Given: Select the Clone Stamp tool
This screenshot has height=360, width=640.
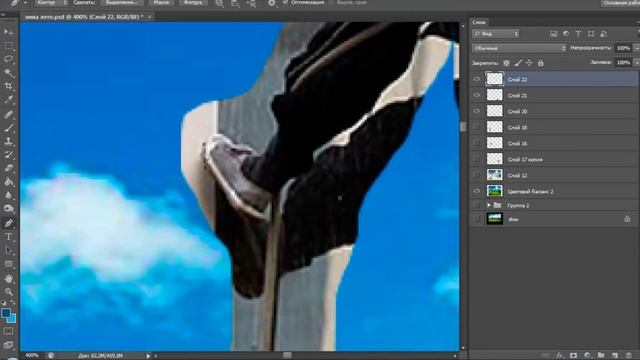Looking at the screenshot, I should point(8,141).
